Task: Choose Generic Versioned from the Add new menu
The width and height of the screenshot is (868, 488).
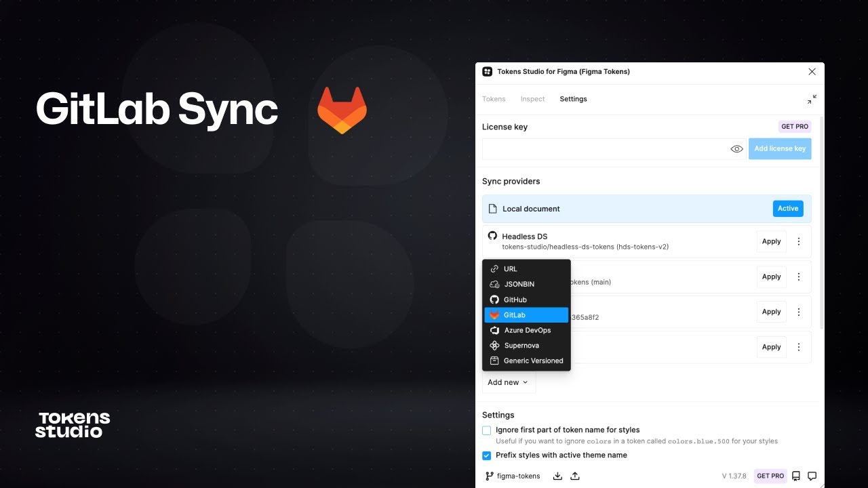Action: (x=526, y=361)
